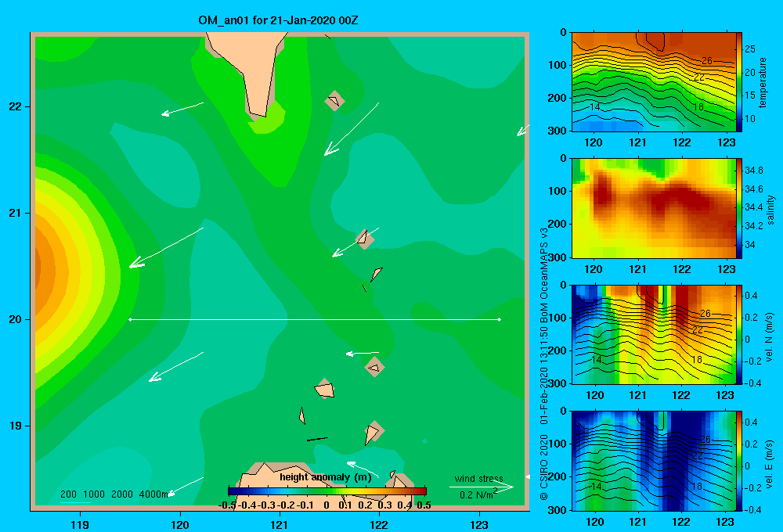Click the 'vel. N (m/s)' axis label

770,337
